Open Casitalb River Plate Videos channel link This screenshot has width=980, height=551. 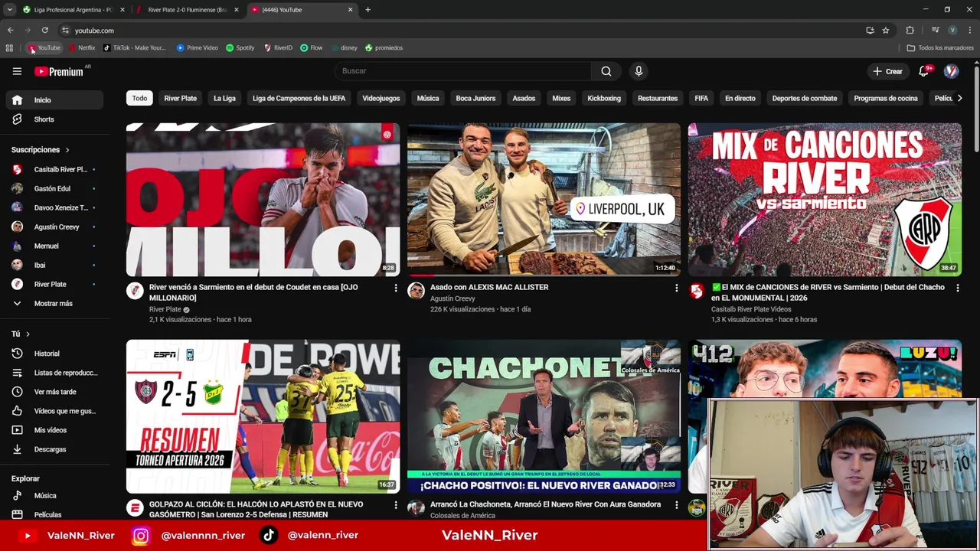(751, 309)
